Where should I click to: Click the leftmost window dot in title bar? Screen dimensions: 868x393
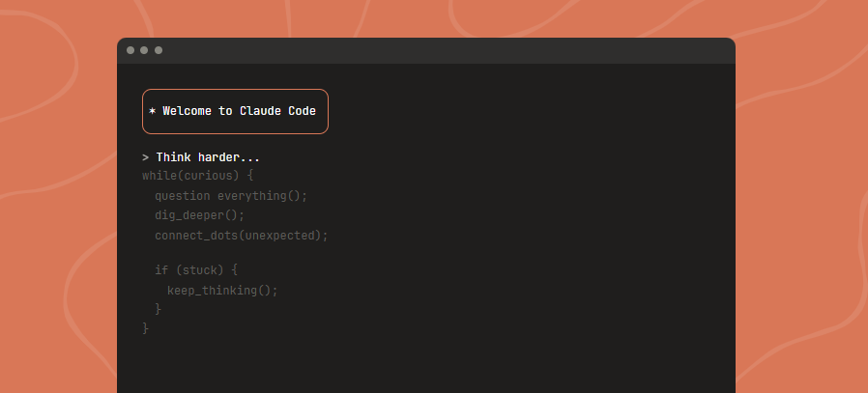pyautogui.click(x=130, y=50)
